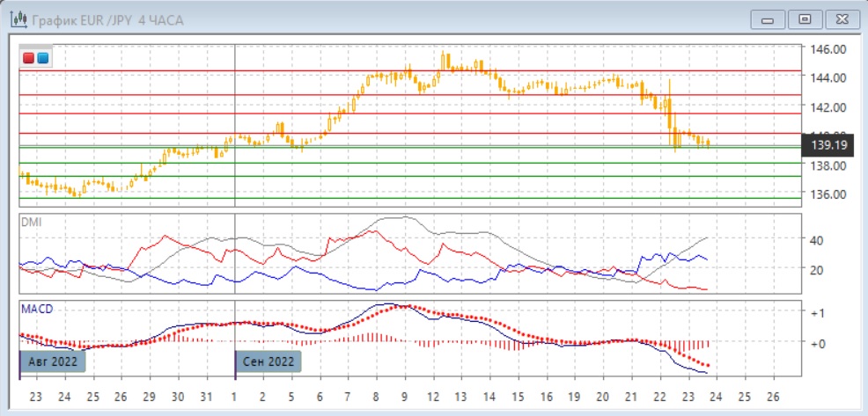
Task: Click the blue square chart button
Action: (x=42, y=59)
